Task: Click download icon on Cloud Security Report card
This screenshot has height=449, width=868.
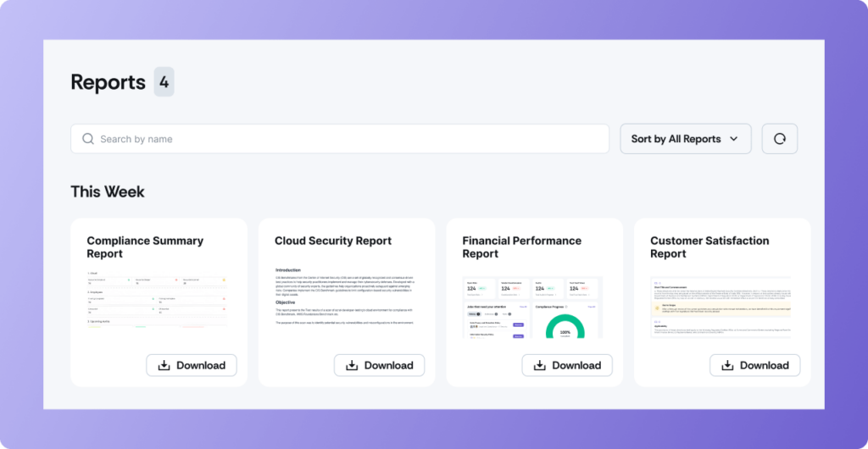Action: pos(352,365)
